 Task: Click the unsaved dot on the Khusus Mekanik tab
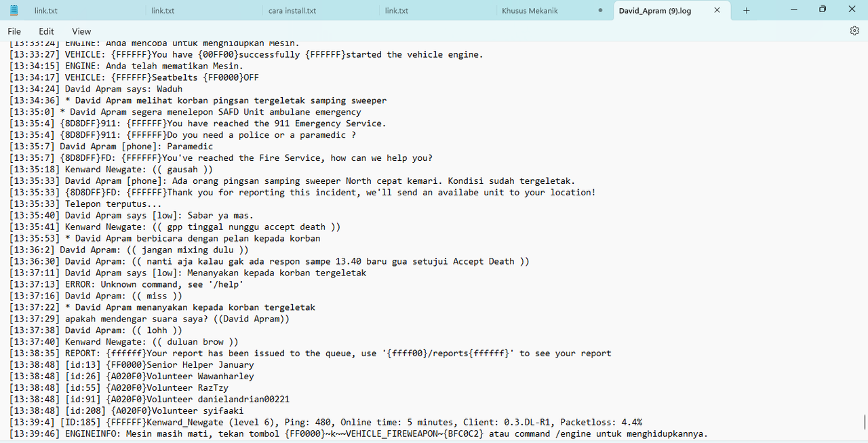[x=600, y=10]
